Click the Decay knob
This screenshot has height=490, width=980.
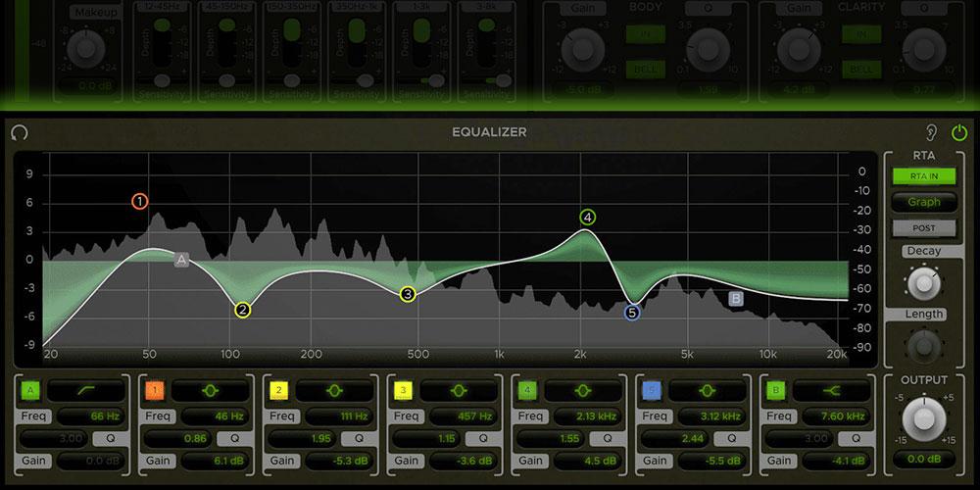924,283
